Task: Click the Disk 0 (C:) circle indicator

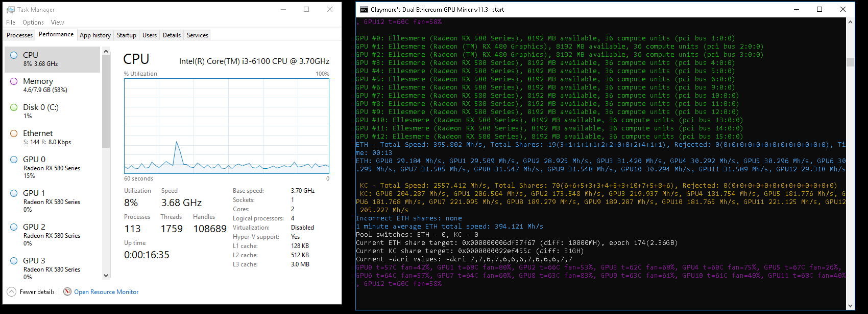Action: (x=14, y=107)
